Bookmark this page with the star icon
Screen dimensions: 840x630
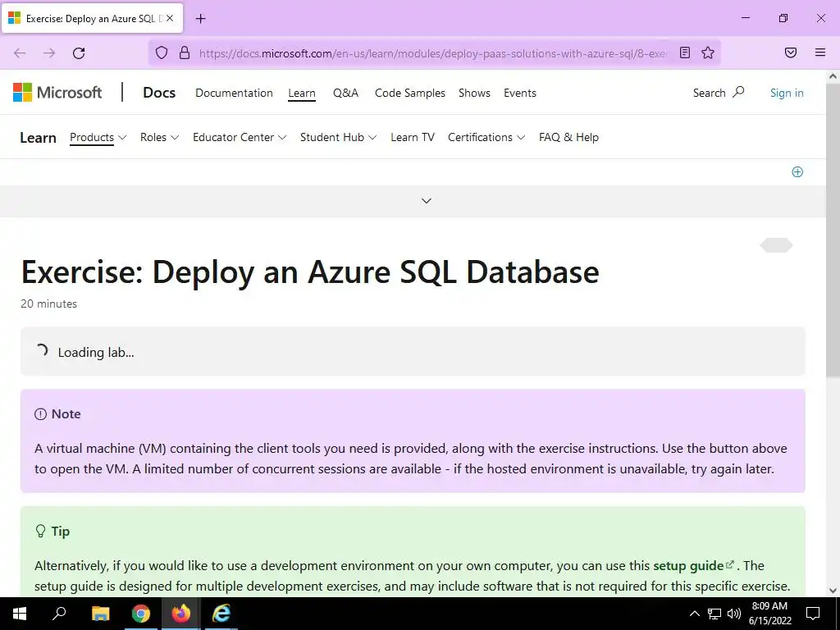tap(708, 52)
